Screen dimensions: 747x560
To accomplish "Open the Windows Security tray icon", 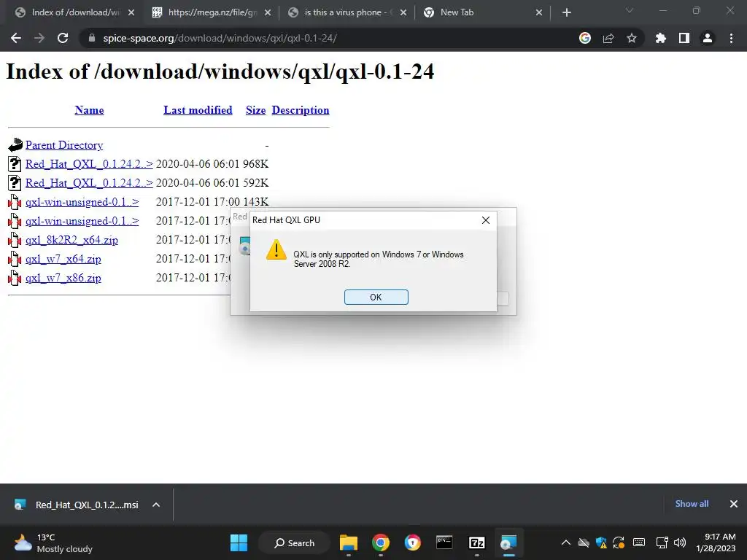I will (601, 542).
